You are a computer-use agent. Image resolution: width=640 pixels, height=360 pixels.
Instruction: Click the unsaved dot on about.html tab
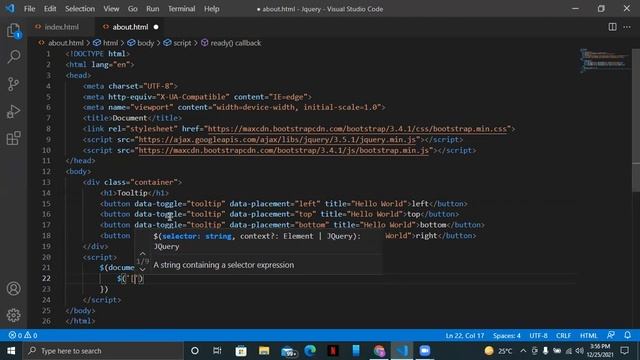(156, 27)
